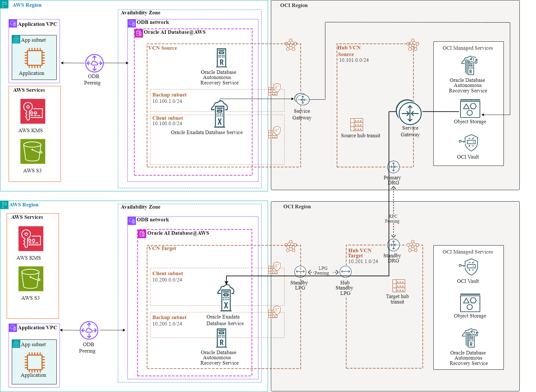Click the AWS S3 bucket icon in top AWS Services

click(x=33, y=151)
